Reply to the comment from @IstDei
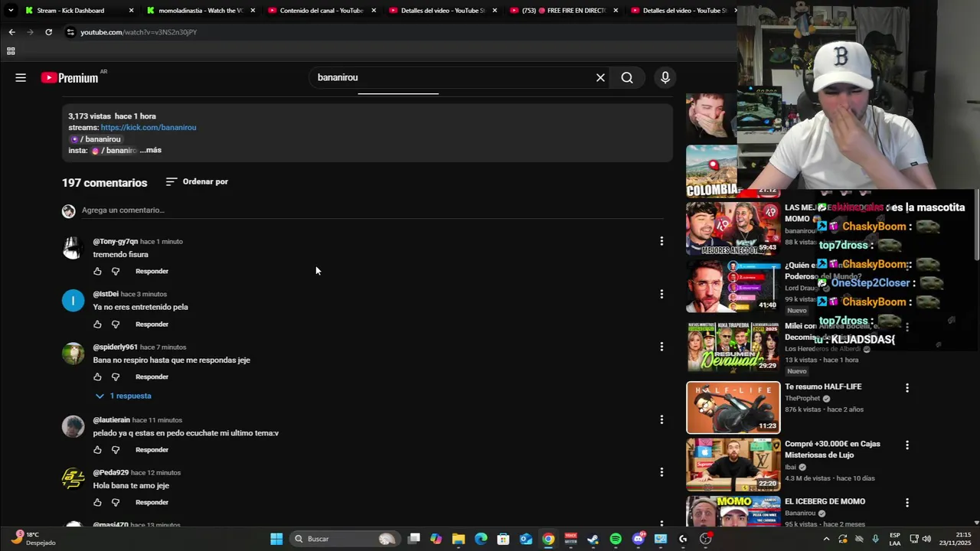 pos(152,324)
